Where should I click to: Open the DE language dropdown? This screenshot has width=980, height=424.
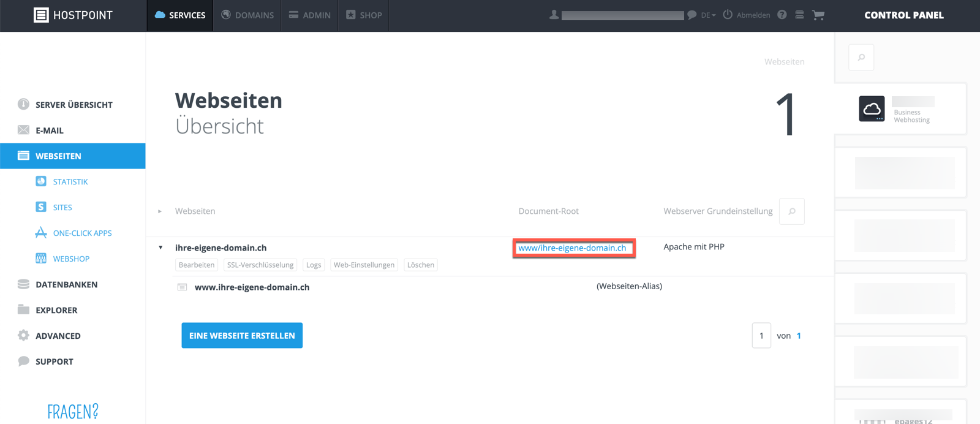(708, 15)
